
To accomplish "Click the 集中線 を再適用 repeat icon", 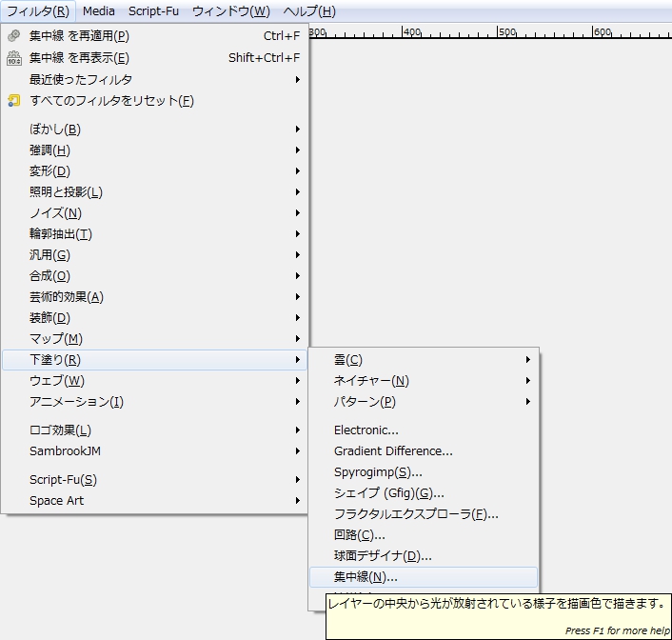I will click(x=13, y=35).
